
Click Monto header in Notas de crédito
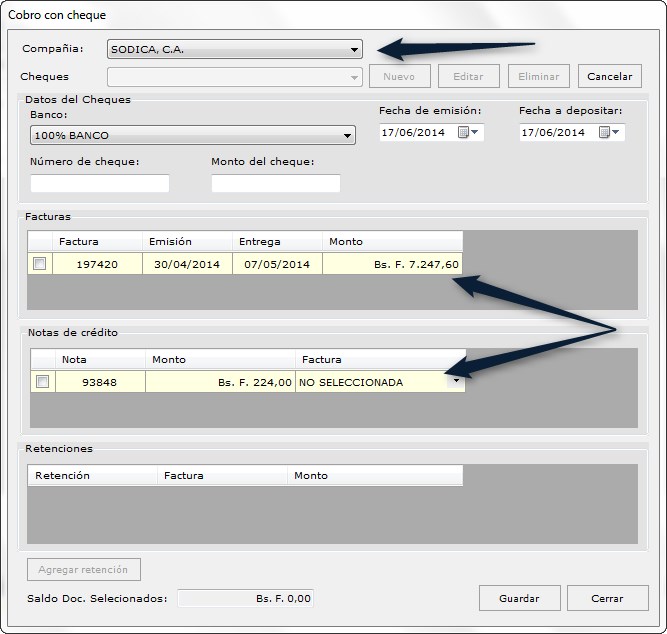pyautogui.click(x=220, y=359)
